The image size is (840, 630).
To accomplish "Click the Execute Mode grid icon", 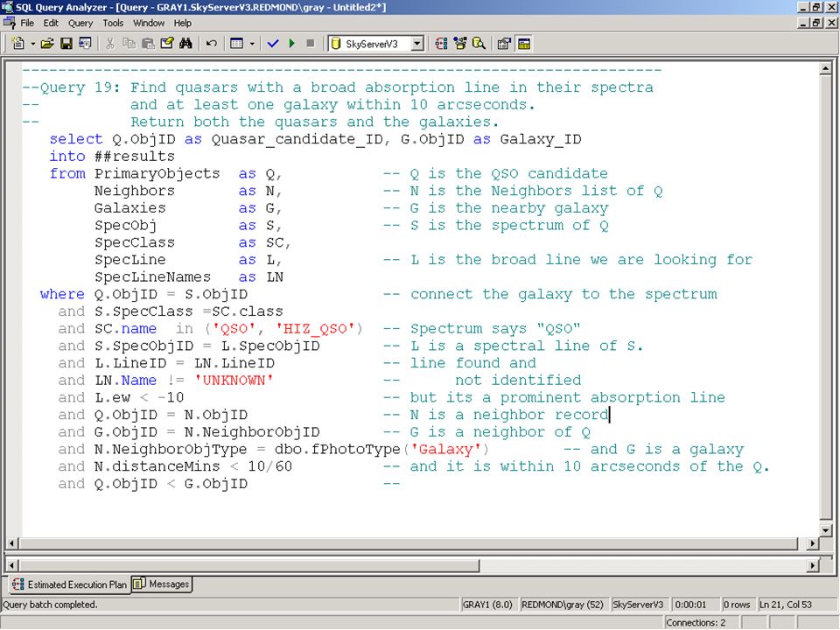I will pos(237,44).
